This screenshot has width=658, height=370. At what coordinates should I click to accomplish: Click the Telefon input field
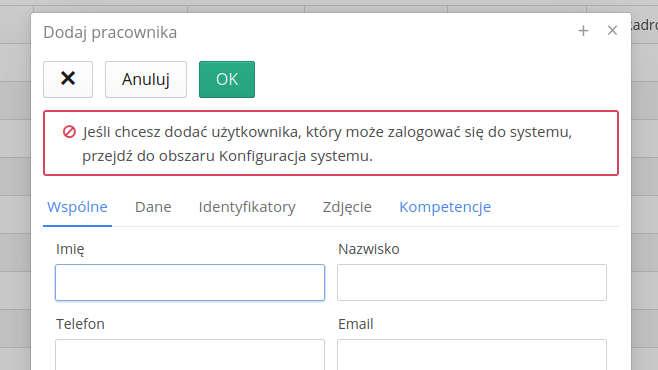(190, 355)
